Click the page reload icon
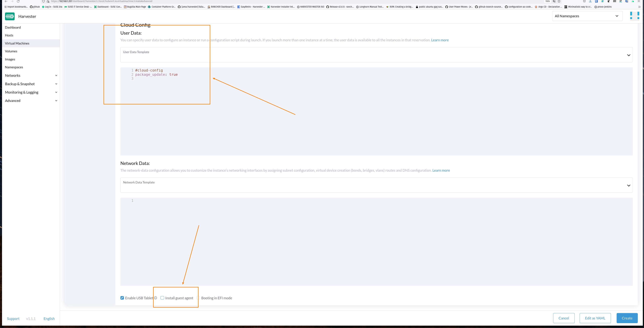 click(18, 1)
